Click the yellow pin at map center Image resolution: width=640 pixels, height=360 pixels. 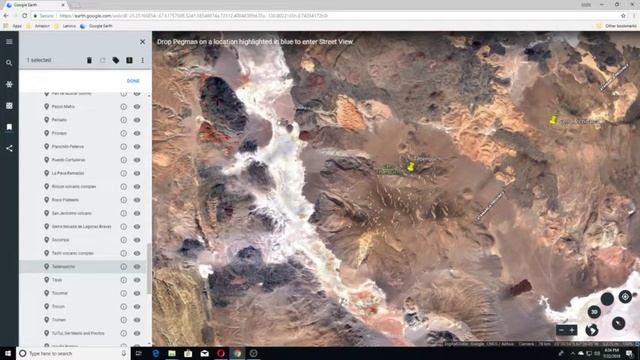(411, 167)
